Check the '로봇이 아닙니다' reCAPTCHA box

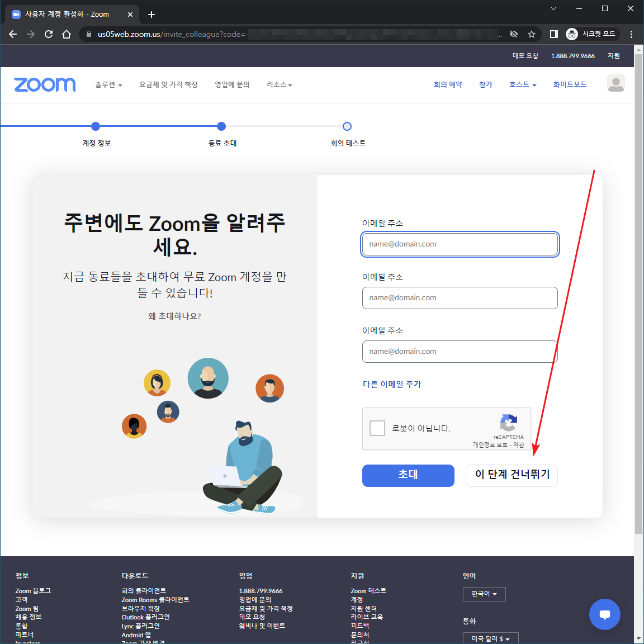(x=377, y=428)
